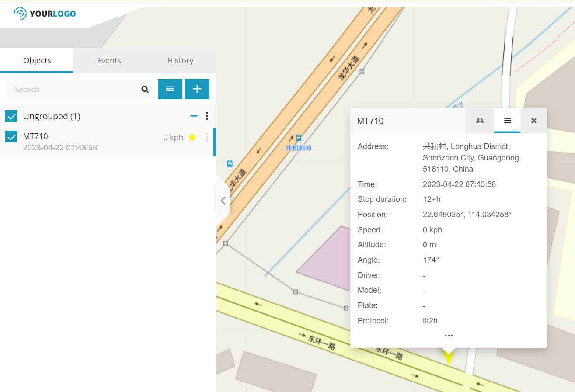The image size is (575, 392).
Task: Click the road/follow icon in MT710 popup
Action: pyautogui.click(x=480, y=121)
